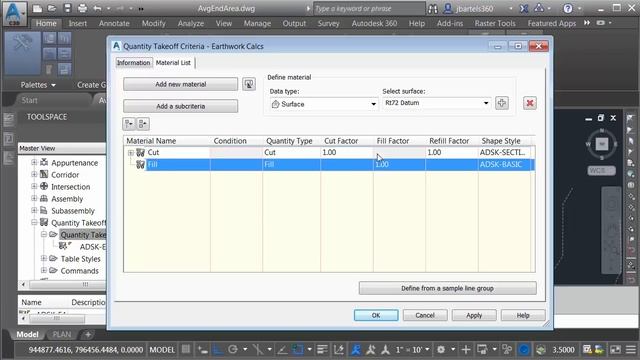Click the red delete material icon

tap(530, 103)
